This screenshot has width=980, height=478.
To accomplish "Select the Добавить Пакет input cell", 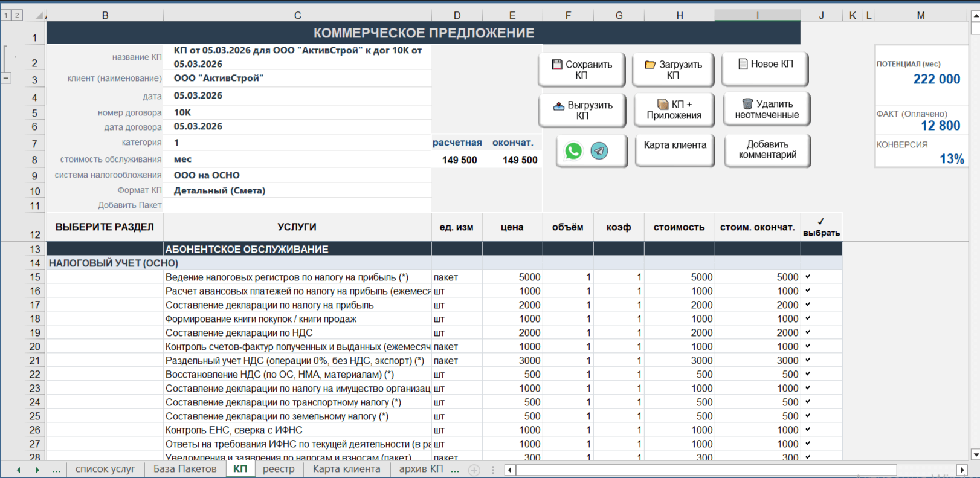I will click(297, 205).
